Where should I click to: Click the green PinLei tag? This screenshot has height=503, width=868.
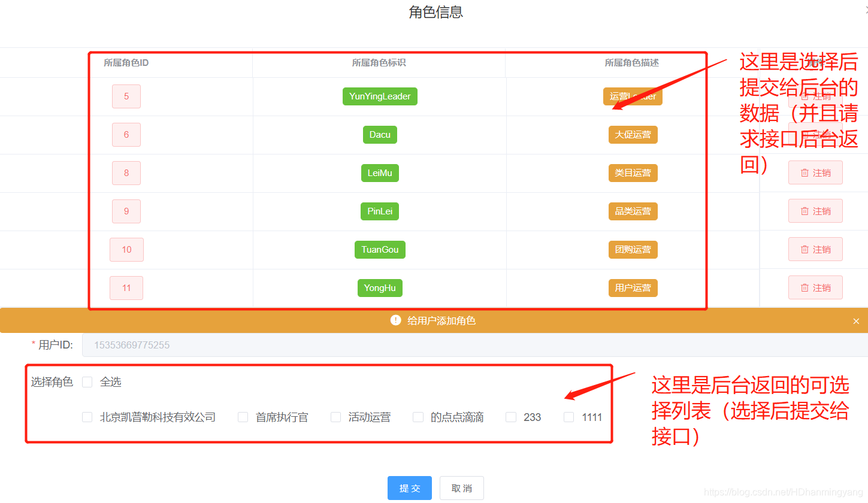[380, 211]
